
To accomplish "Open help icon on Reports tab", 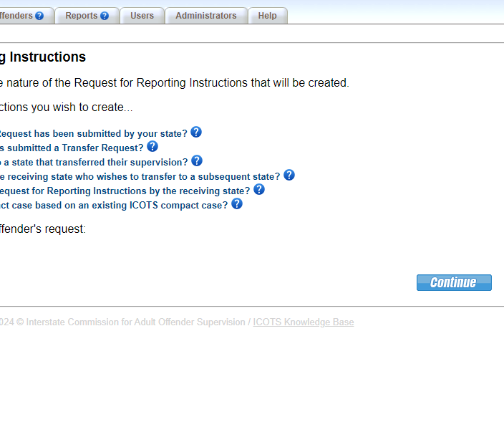I will coord(105,16).
